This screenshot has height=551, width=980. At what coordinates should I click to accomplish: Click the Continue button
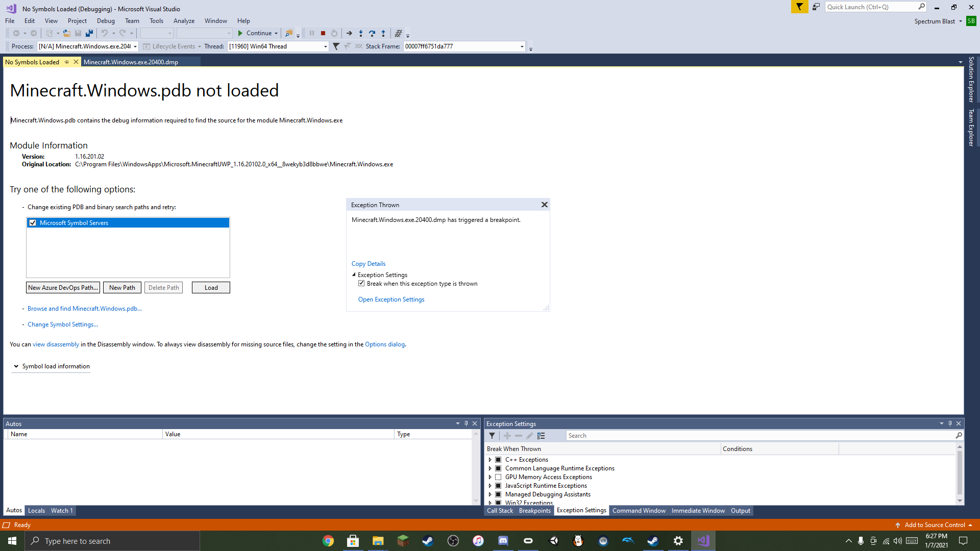click(x=255, y=33)
